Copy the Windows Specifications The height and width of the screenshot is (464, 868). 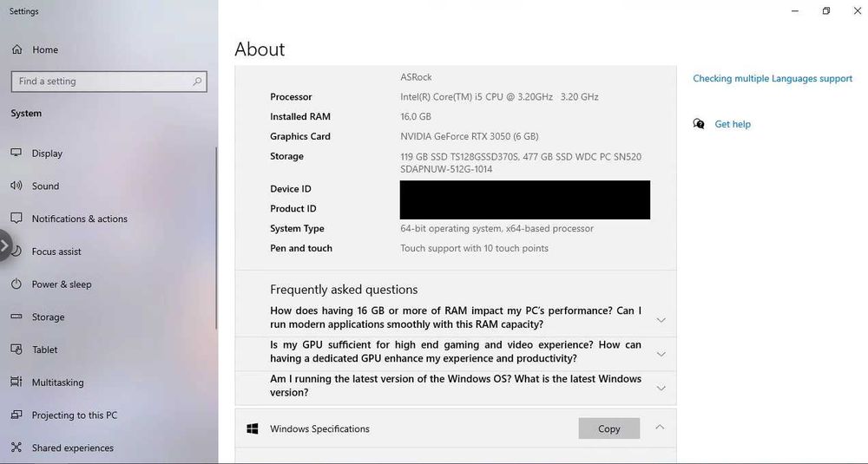(609, 428)
